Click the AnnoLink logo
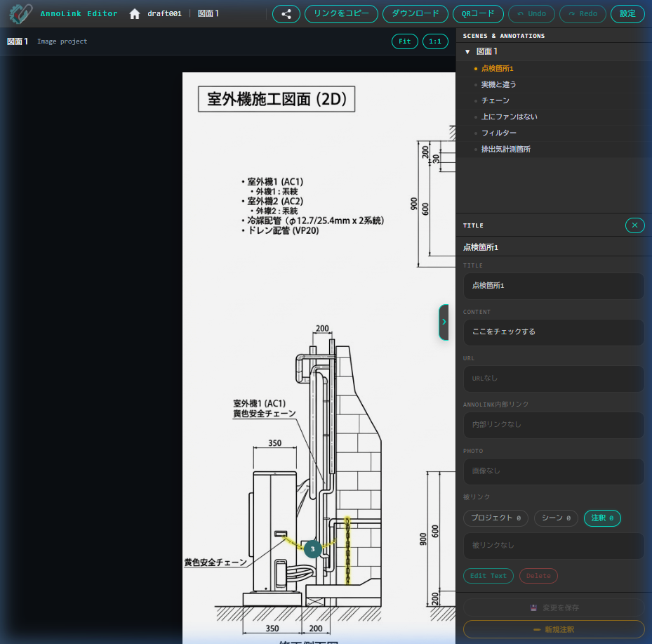Image resolution: width=652 pixels, height=644 pixels. pyautogui.click(x=20, y=13)
